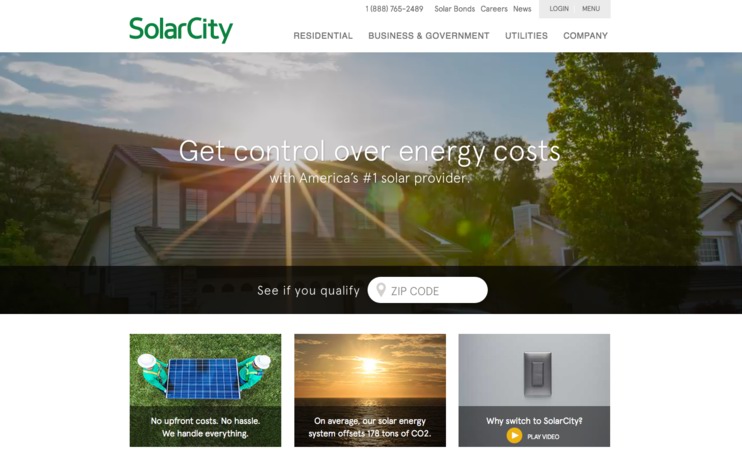Open the light switch video thumbnail
This screenshot has width=742, height=469.
534,390
